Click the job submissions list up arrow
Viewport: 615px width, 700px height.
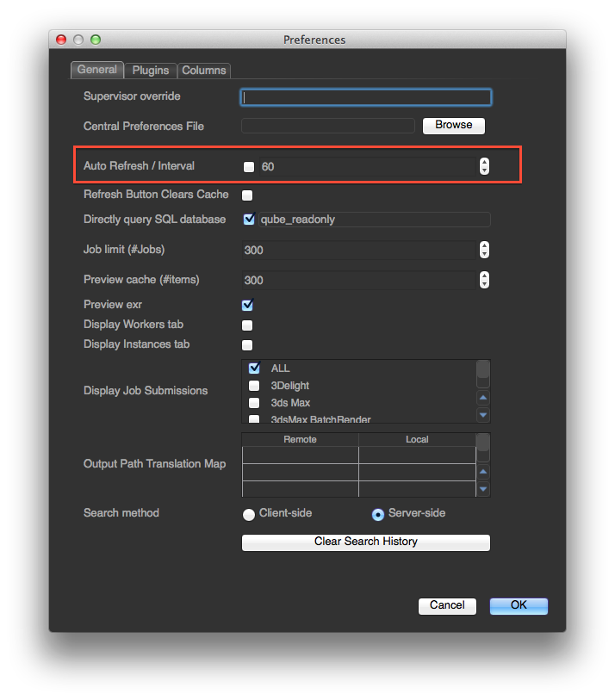tap(483, 397)
